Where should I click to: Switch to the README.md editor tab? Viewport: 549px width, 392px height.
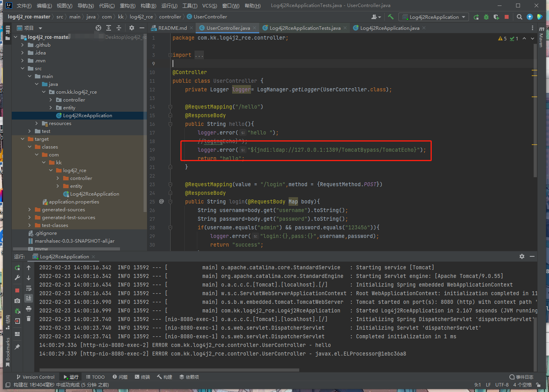click(x=172, y=28)
